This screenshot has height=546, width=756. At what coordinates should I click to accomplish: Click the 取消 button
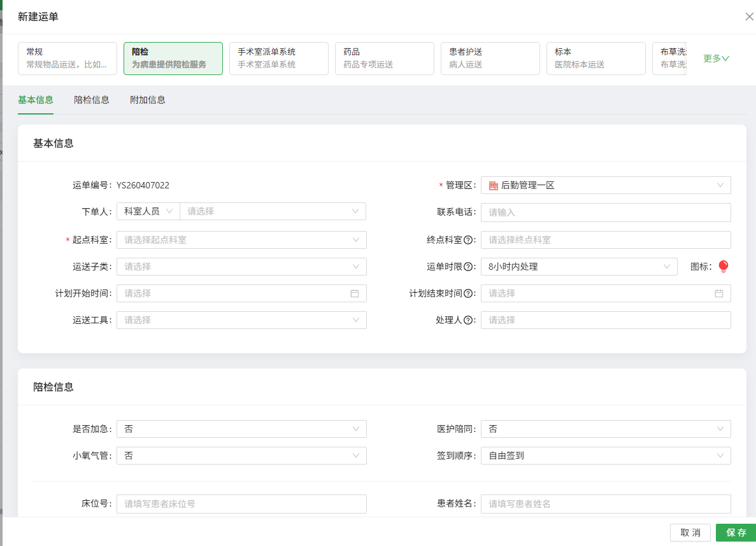(690, 533)
